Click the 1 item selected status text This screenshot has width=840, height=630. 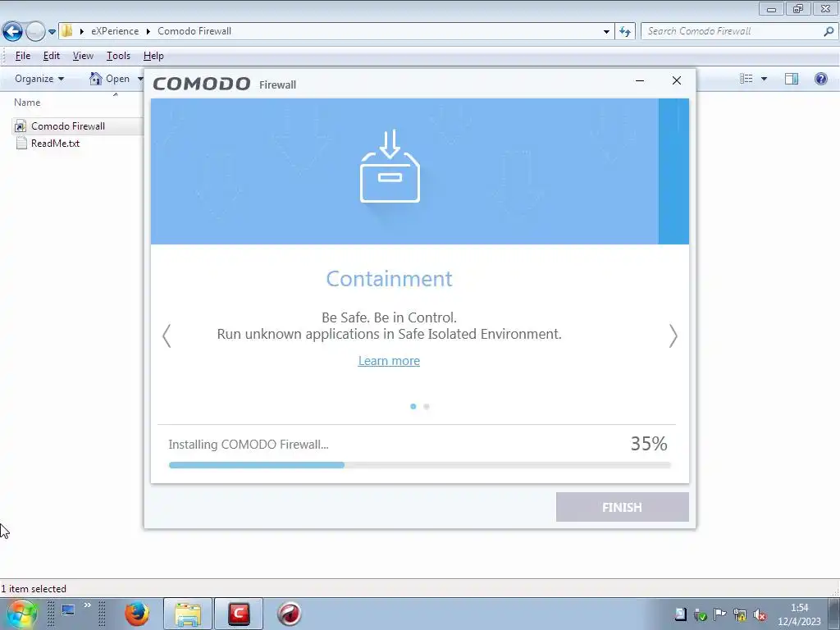coord(34,589)
